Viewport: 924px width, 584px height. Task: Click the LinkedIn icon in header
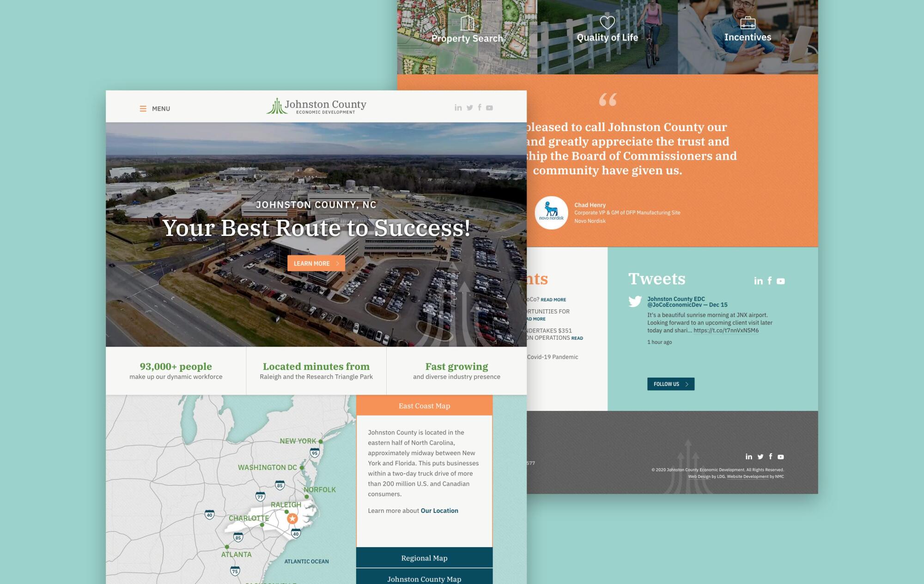pyautogui.click(x=458, y=108)
